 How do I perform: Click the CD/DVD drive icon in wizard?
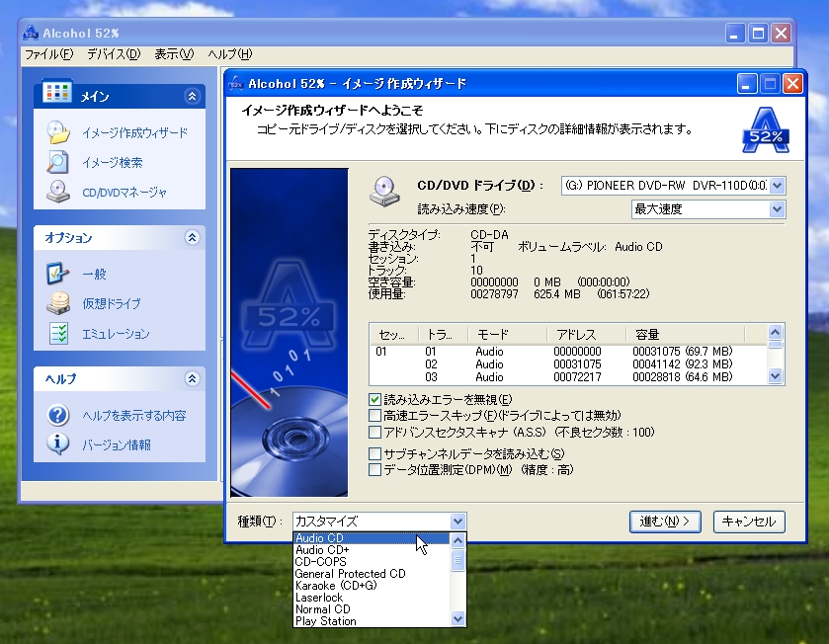click(384, 192)
